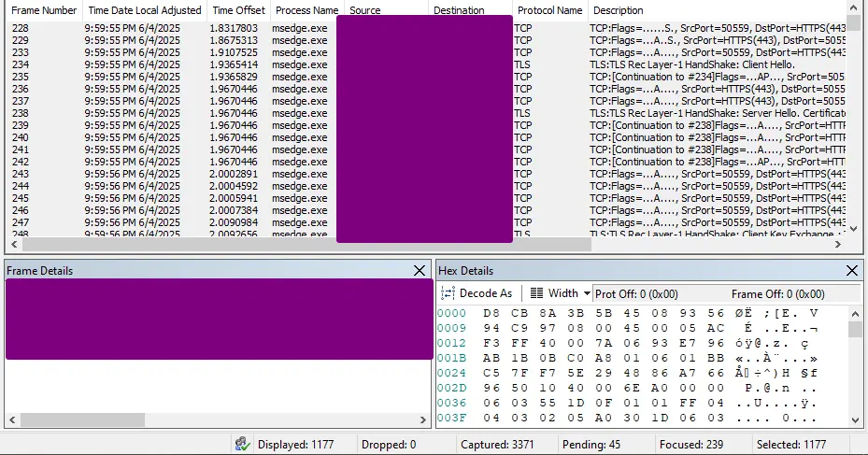This screenshot has width=868, height=455.
Task: Click time offset 2.0004592 of frame 244
Action: (x=233, y=186)
